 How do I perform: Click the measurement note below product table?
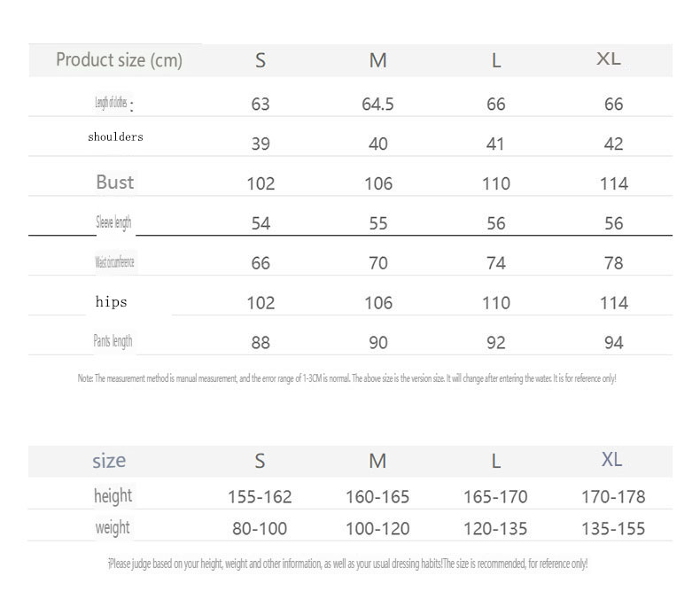click(346, 378)
